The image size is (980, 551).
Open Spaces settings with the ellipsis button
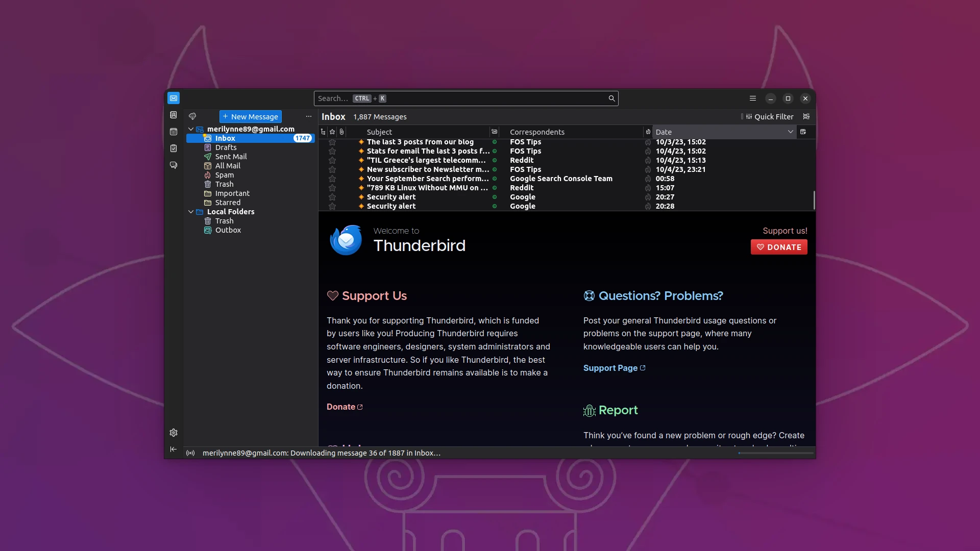pos(308,116)
